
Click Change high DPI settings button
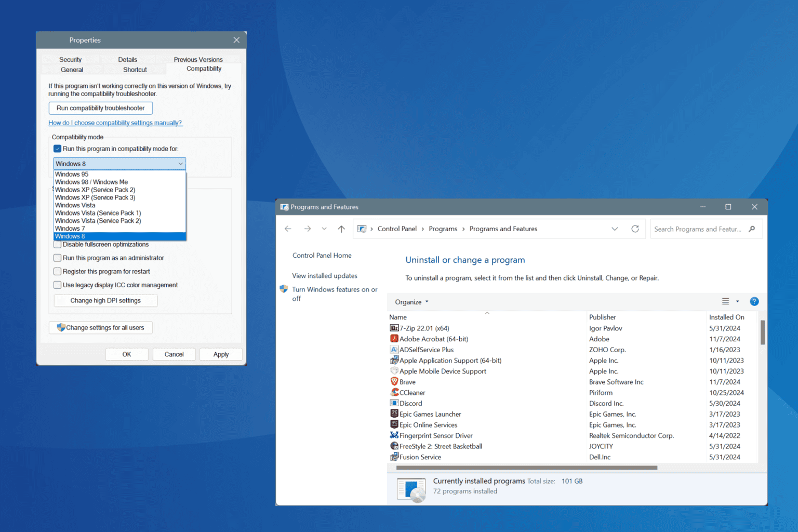pyautogui.click(x=105, y=300)
